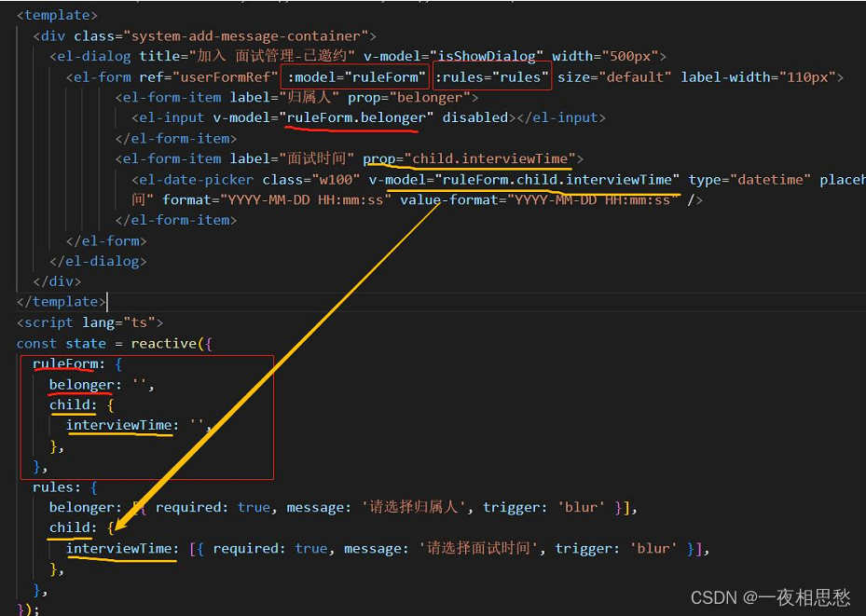Click the "ruleForm:" key in state object

coord(69,363)
